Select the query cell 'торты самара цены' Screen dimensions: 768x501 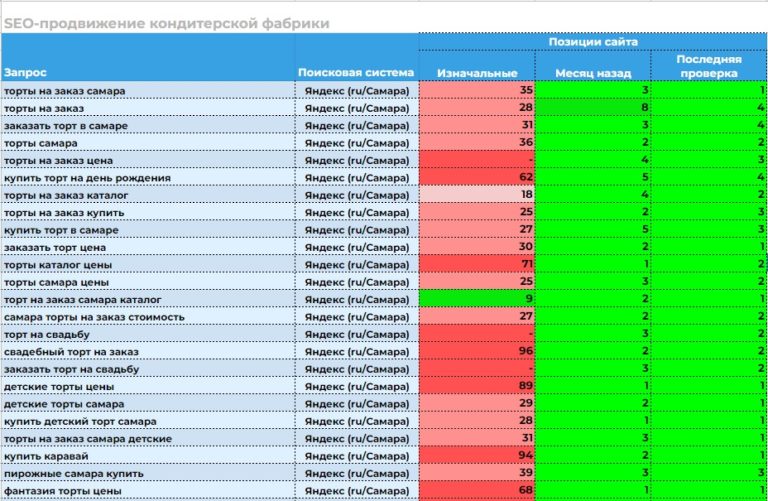pos(148,282)
